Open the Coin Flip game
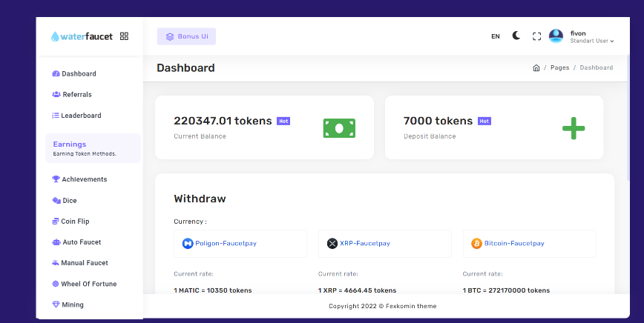The width and height of the screenshot is (644, 323). 74,222
